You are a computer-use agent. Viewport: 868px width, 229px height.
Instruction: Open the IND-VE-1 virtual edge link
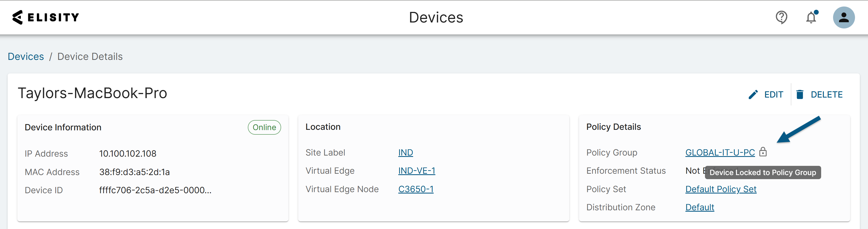[x=417, y=171]
